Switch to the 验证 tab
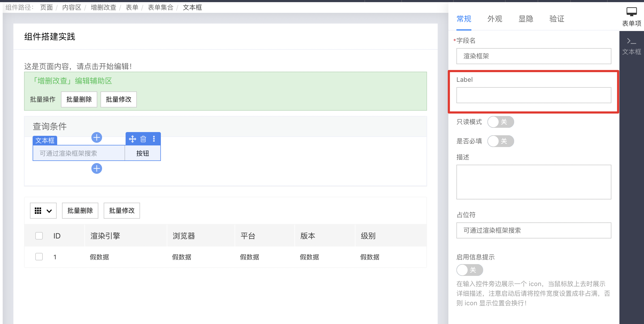The height and width of the screenshot is (324, 644). (557, 19)
